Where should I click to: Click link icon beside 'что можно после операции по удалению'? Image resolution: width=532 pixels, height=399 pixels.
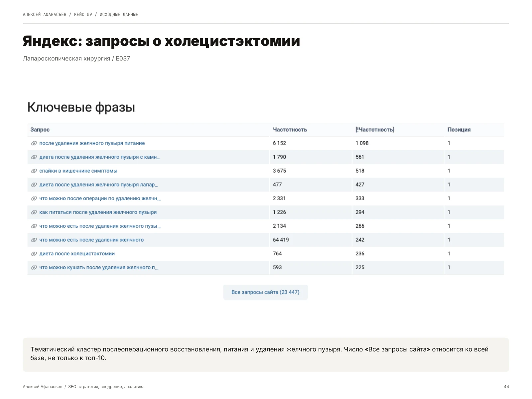pyautogui.click(x=34, y=199)
